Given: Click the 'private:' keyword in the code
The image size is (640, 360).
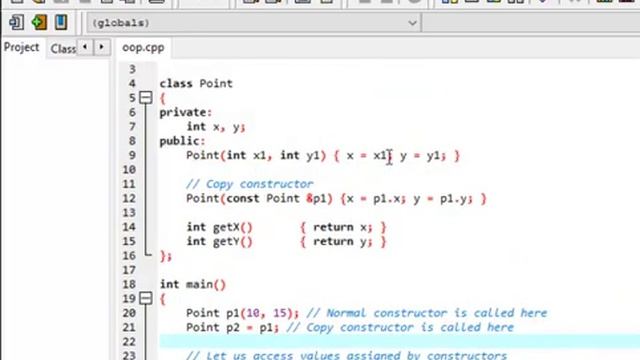Looking at the screenshot, I should coord(186,112).
